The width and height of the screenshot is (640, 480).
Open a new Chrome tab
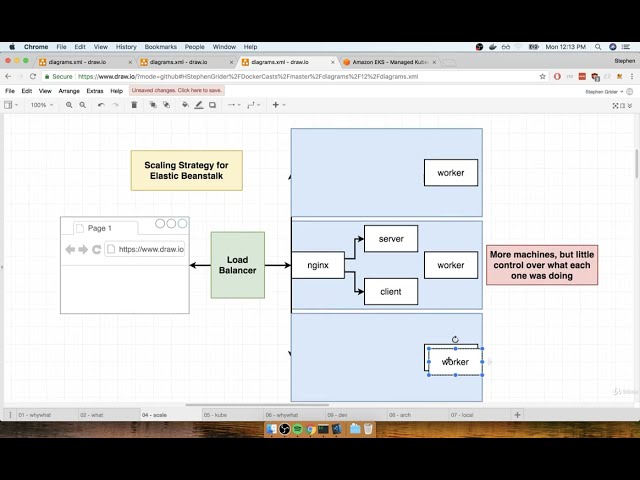449,62
